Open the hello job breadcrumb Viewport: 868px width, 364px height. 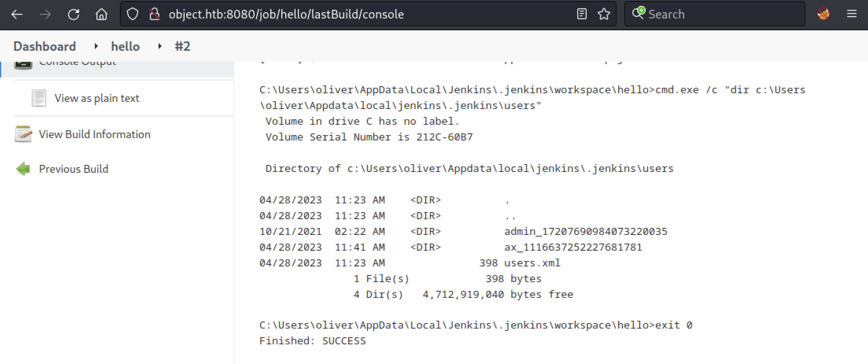(x=125, y=46)
